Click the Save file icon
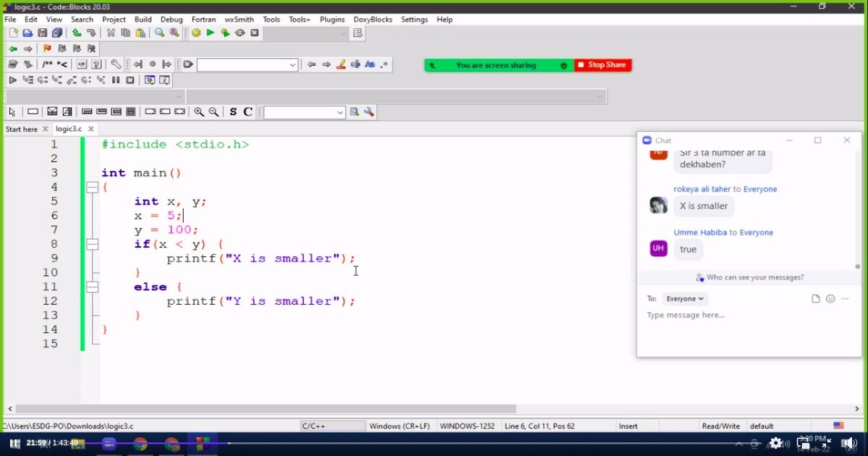The image size is (868, 456). [x=43, y=33]
